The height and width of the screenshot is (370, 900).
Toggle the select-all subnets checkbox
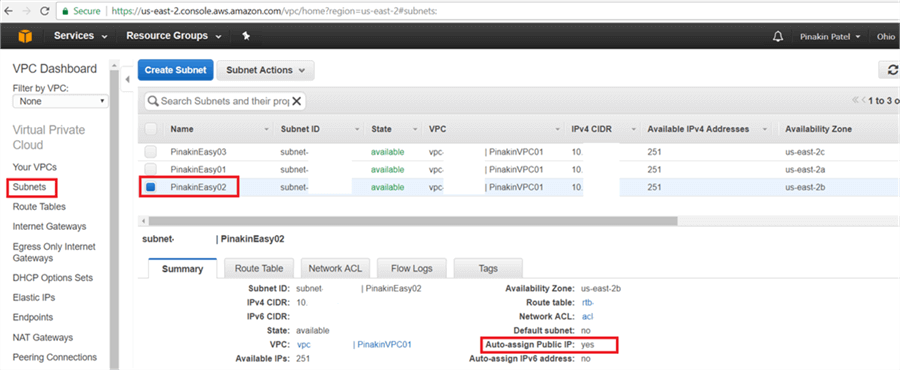pos(150,129)
